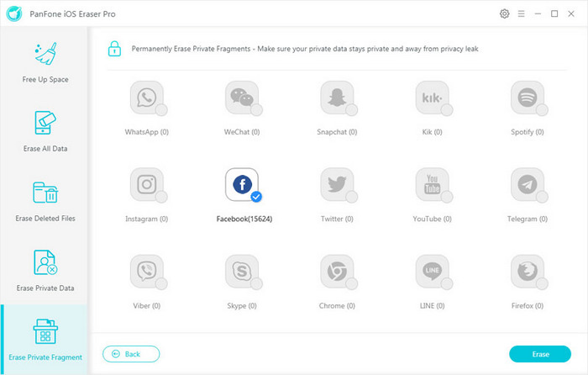
Task: Tick the WeChat selection circle
Action: pos(256,110)
